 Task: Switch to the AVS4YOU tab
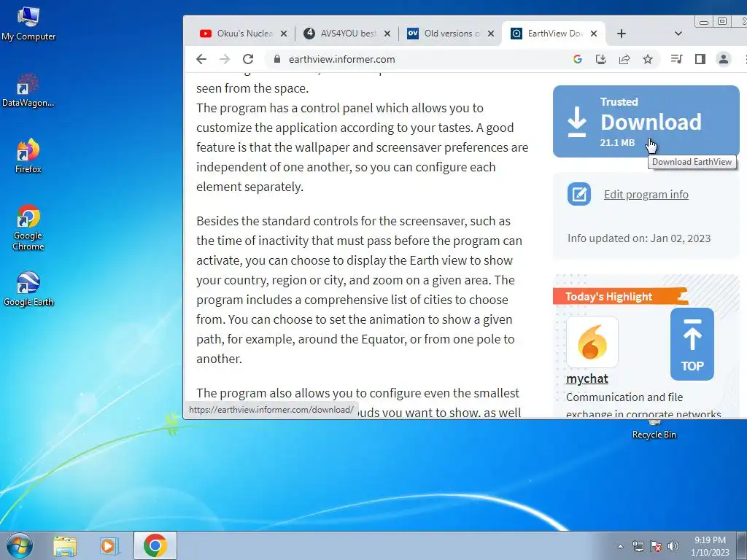347,34
